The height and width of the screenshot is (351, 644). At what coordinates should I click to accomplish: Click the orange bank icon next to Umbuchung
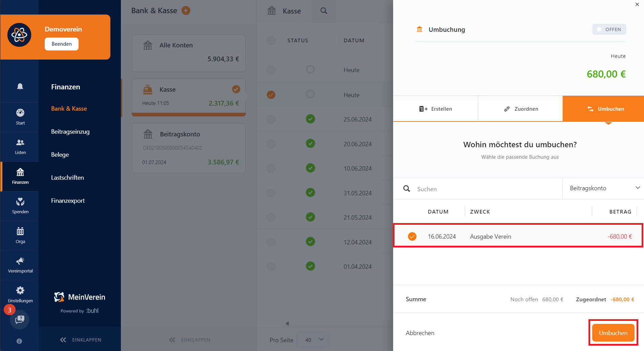click(x=420, y=29)
